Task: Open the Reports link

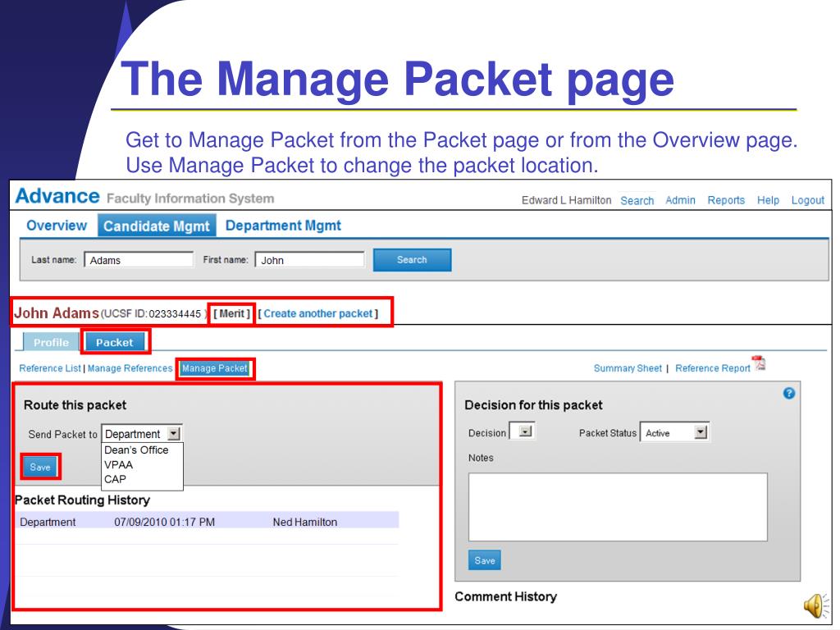Action: pyautogui.click(x=726, y=200)
